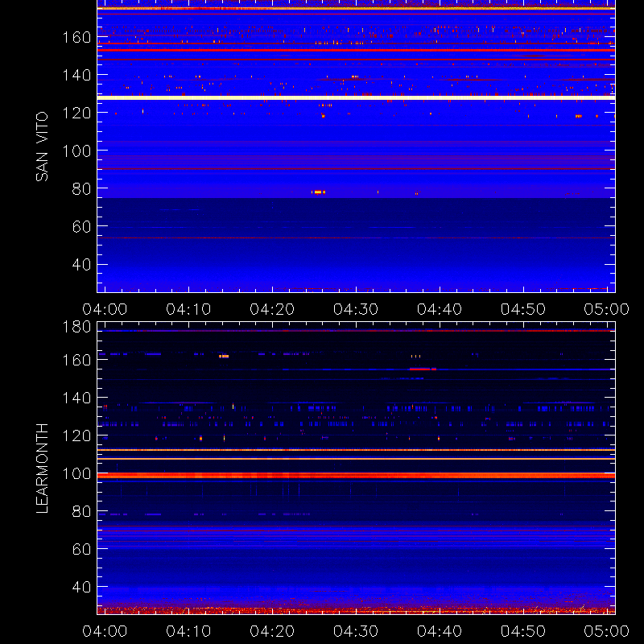Select the 160 frequency label on San Vito plot
644x644 pixels.
coord(76,37)
